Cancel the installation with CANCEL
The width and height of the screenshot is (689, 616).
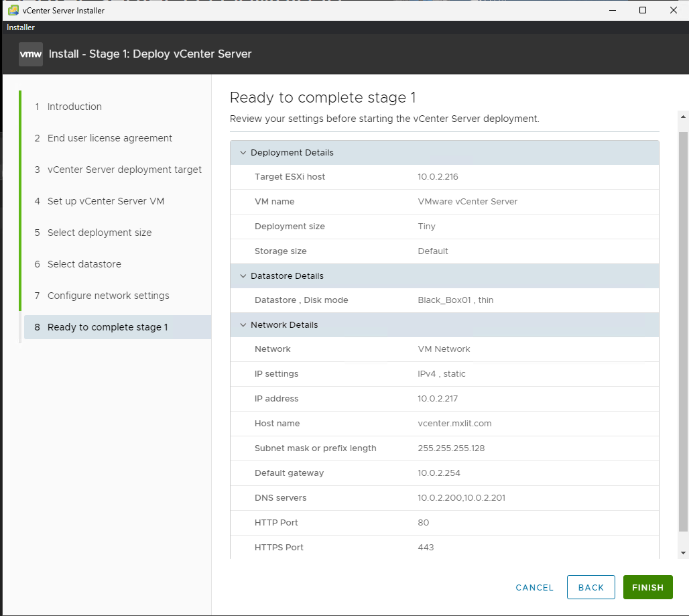click(x=534, y=587)
